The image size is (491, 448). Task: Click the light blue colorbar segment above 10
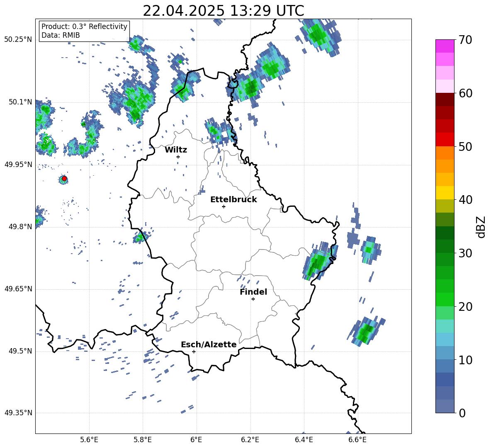tap(445, 353)
